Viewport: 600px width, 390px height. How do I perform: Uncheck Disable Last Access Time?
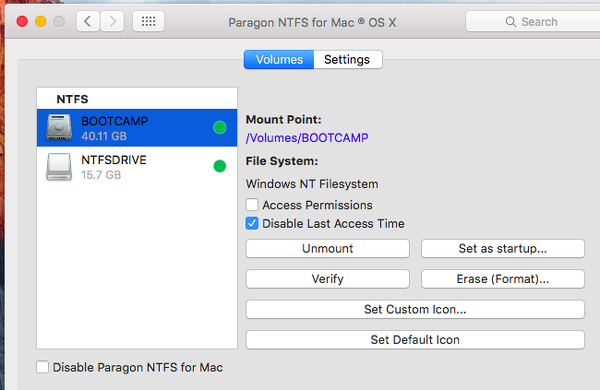[x=252, y=224]
